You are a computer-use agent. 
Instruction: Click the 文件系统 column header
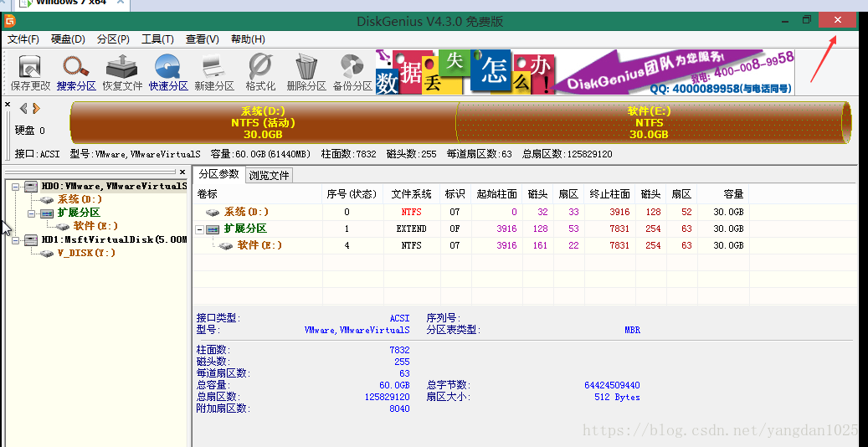411,194
